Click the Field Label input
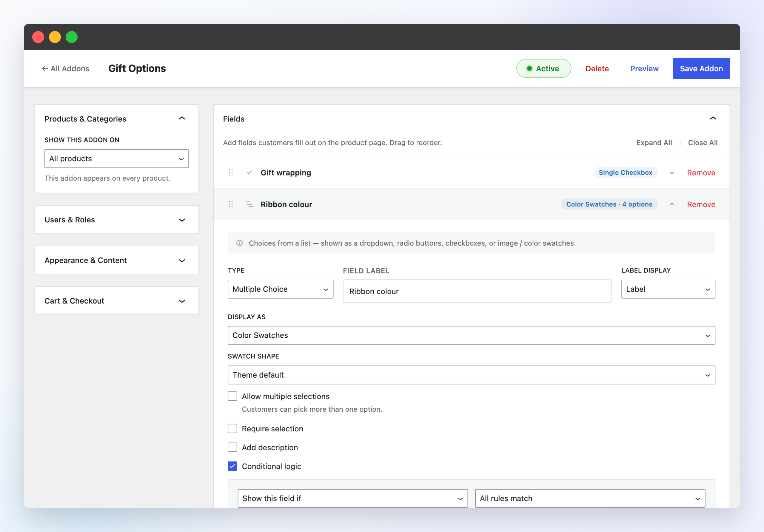This screenshot has width=764, height=532. coord(477,291)
